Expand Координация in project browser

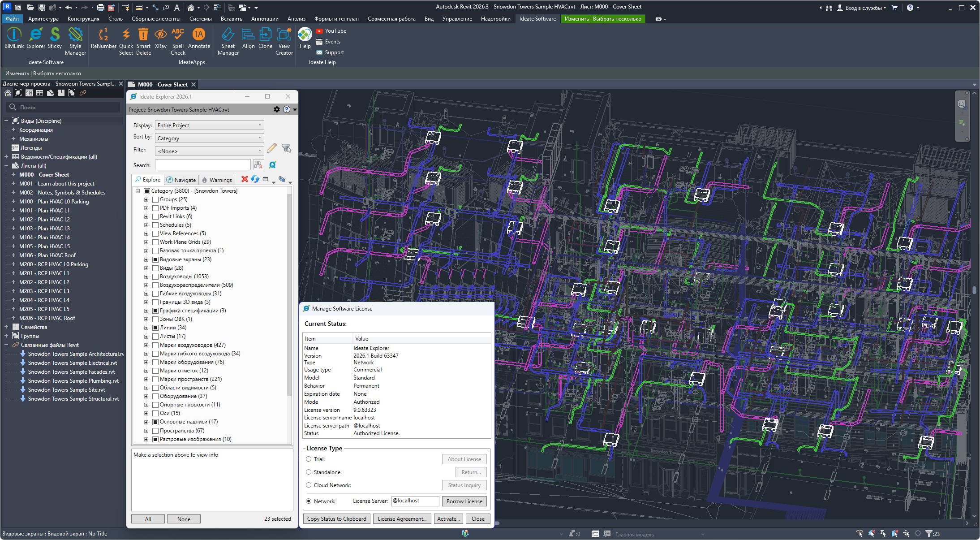(13, 130)
